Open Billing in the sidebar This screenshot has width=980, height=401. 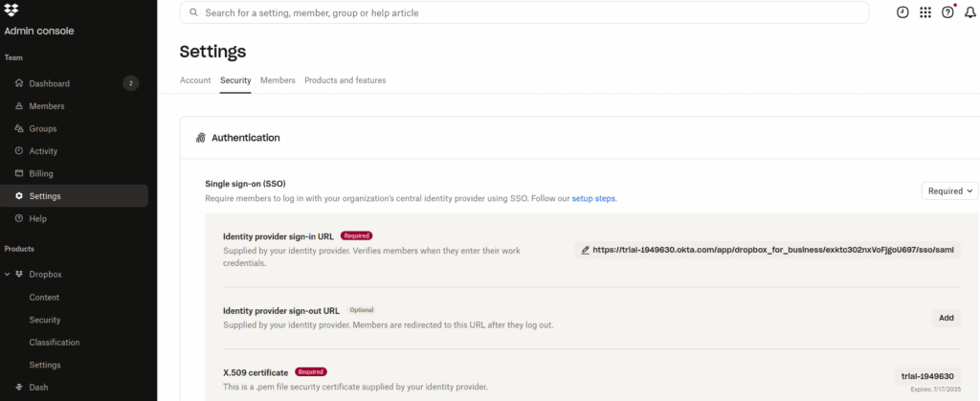click(x=75, y=173)
